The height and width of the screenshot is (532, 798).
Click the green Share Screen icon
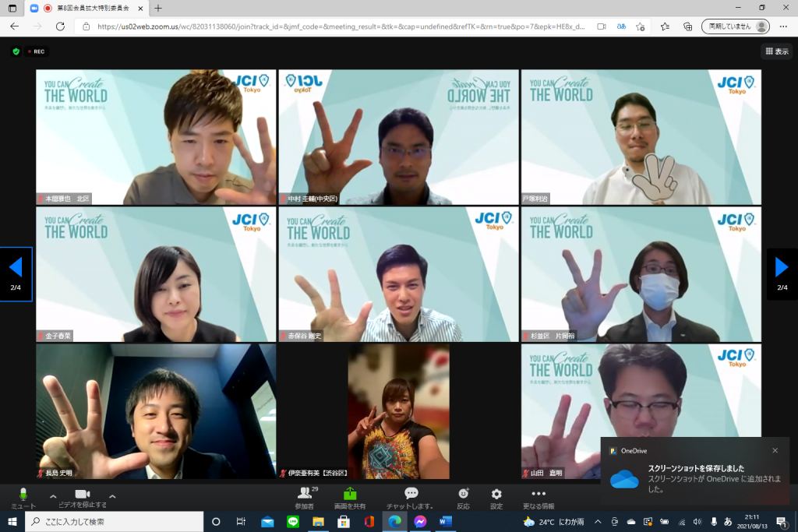tap(350, 494)
